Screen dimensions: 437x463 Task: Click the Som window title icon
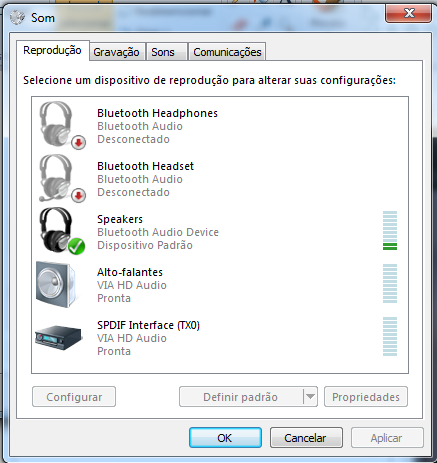[x=17, y=17]
